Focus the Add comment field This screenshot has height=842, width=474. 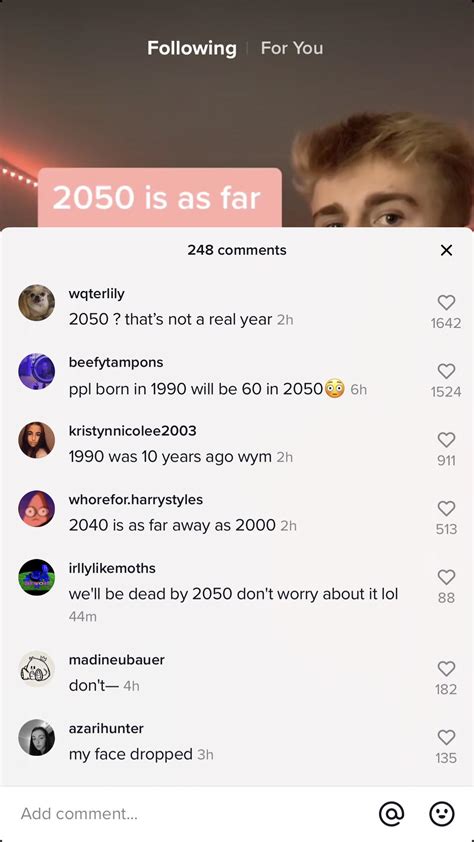[x=191, y=814]
